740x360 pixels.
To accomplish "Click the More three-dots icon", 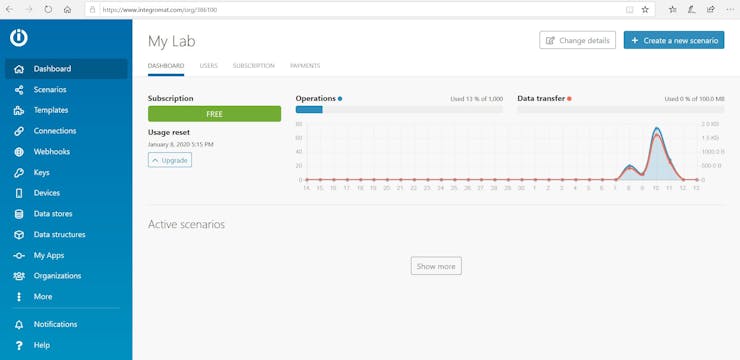I will pos(19,297).
